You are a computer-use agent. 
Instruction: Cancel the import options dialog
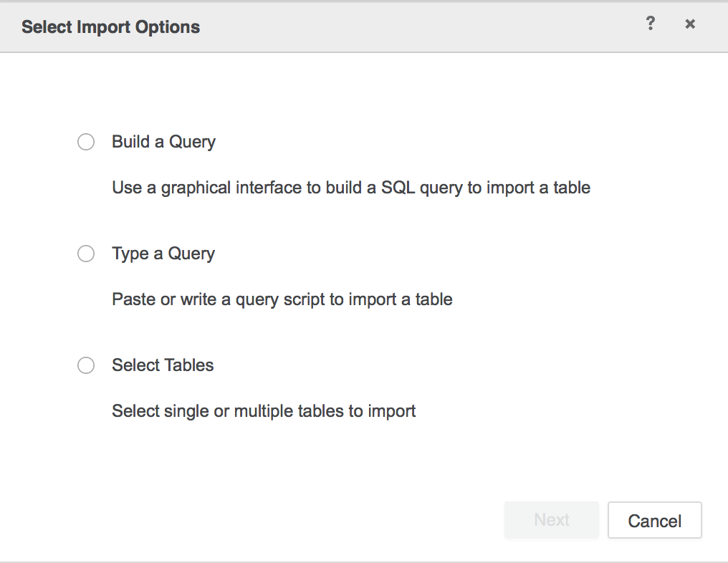point(654,520)
